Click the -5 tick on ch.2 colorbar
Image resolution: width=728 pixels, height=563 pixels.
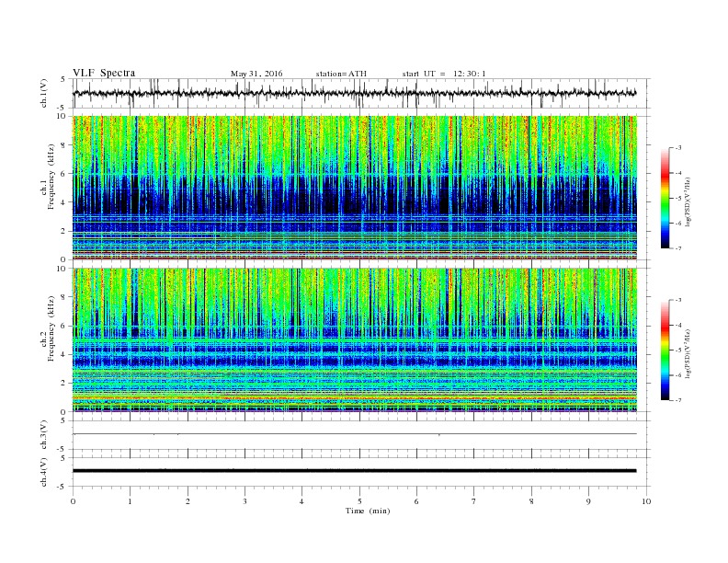678,350
